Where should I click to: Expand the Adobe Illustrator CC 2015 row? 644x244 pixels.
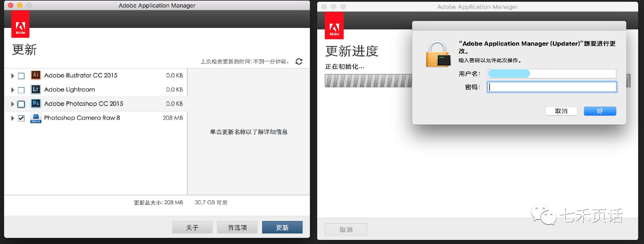(x=13, y=76)
